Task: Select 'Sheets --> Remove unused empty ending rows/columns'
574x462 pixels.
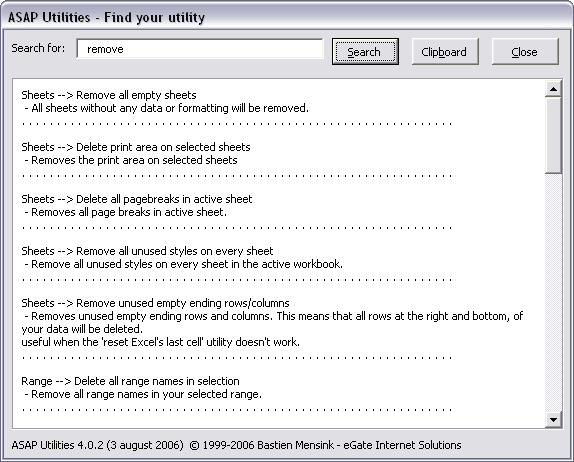Action: (155, 303)
